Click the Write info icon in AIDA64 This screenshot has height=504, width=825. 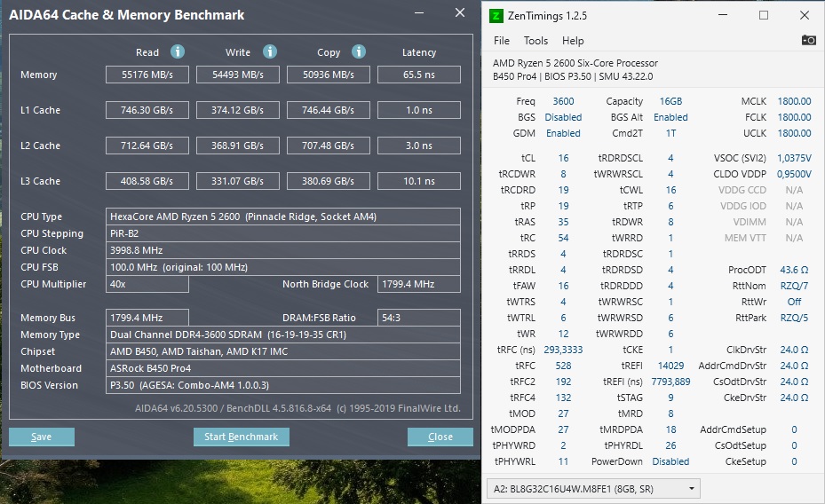(270, 51)
